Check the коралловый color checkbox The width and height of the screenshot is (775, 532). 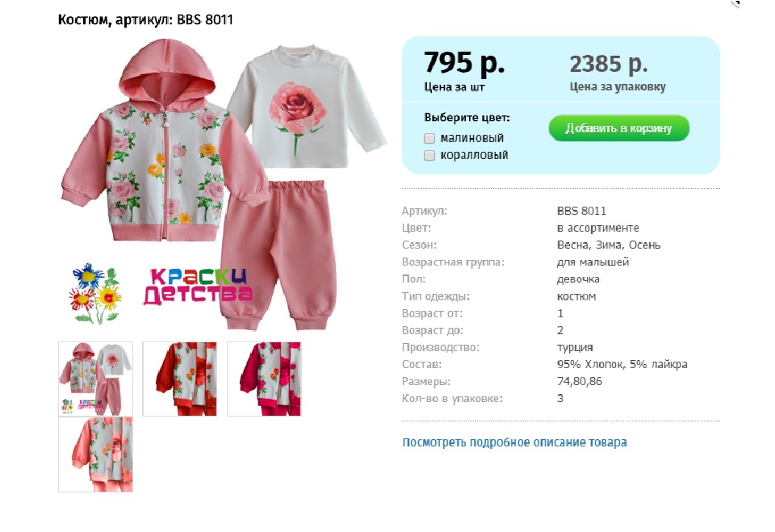(x=429, y=155)
